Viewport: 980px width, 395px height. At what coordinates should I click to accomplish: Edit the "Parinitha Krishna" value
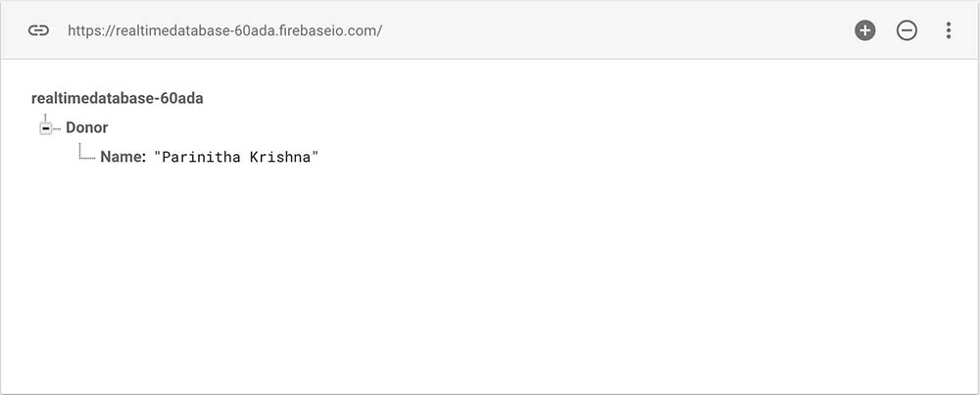click(x=236, y=156)
